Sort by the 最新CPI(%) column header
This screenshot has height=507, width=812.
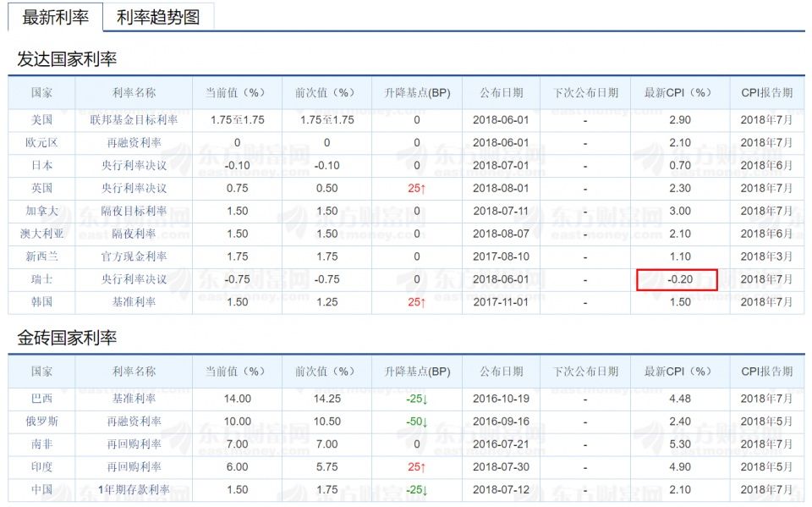[x=677, y=94]
